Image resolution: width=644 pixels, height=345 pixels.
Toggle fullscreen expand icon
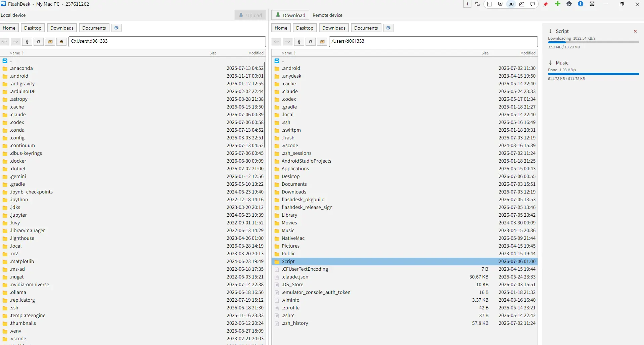592,4
